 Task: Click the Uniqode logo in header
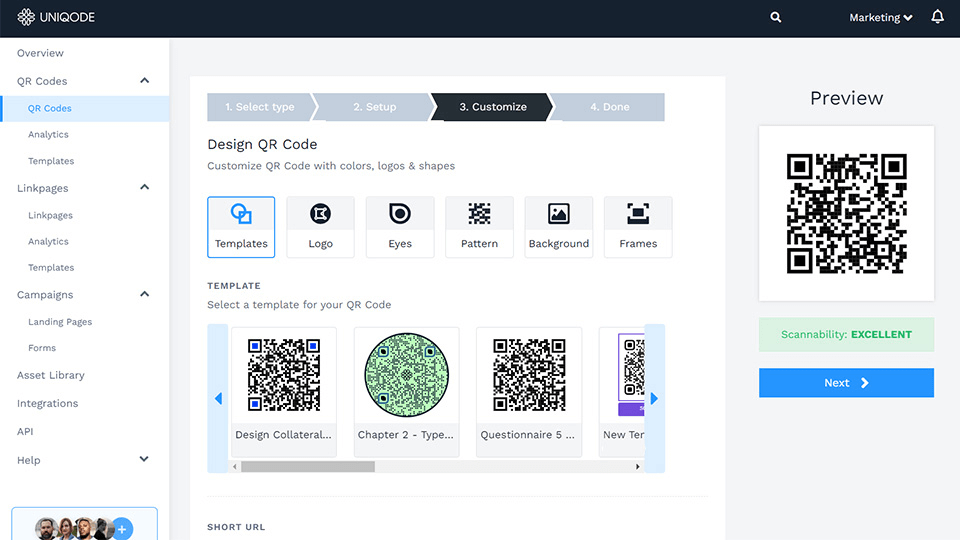(56, 17)
